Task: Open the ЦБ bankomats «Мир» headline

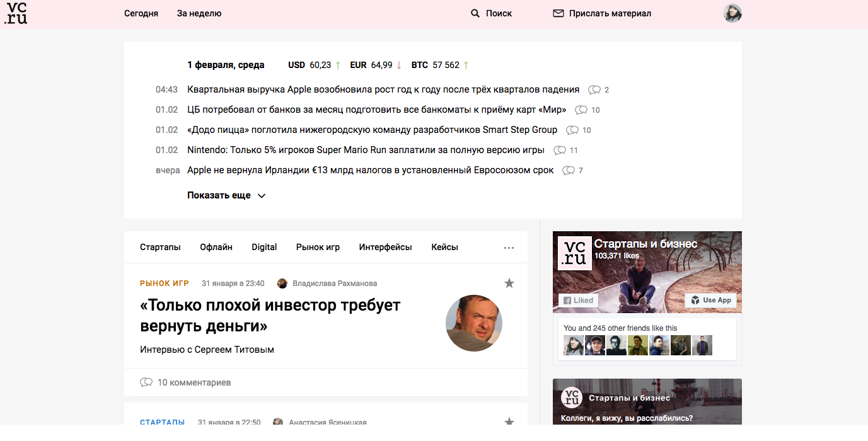Action: coord(377,110)
